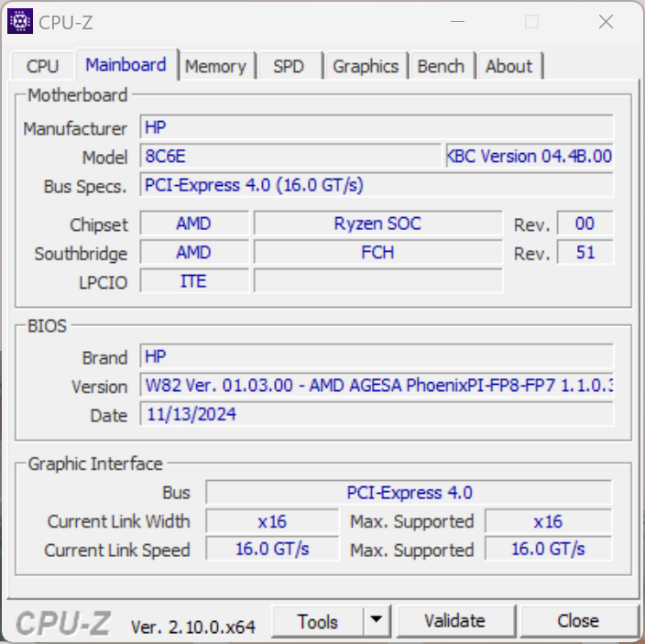Close the window with title bar X
645x644 pixels.
tap(606, 21)
